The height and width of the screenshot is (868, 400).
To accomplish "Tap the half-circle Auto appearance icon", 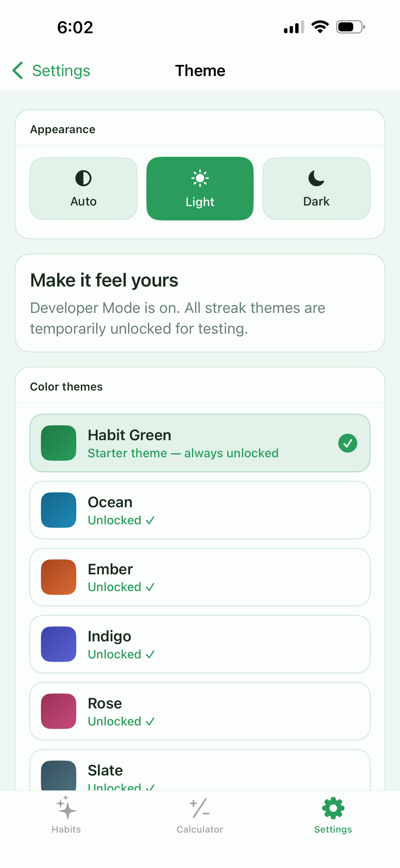I will click(x=83, y=178).
